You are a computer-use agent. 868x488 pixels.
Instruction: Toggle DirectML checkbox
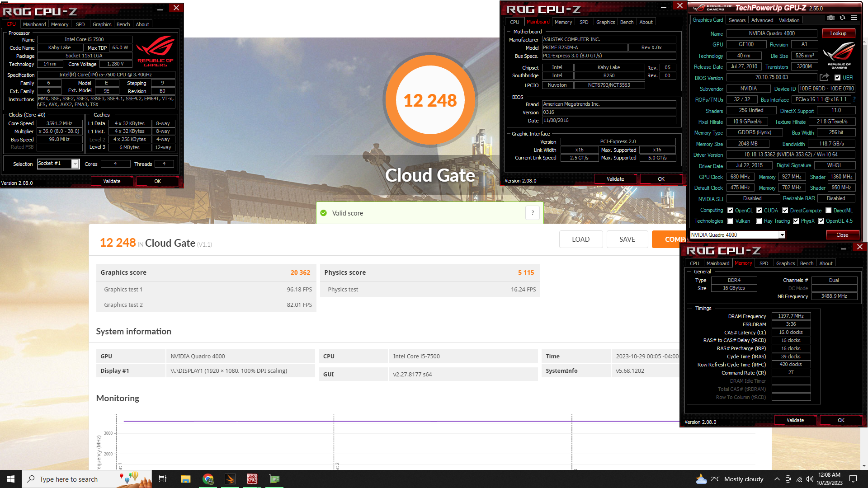(x=829, y=210)
